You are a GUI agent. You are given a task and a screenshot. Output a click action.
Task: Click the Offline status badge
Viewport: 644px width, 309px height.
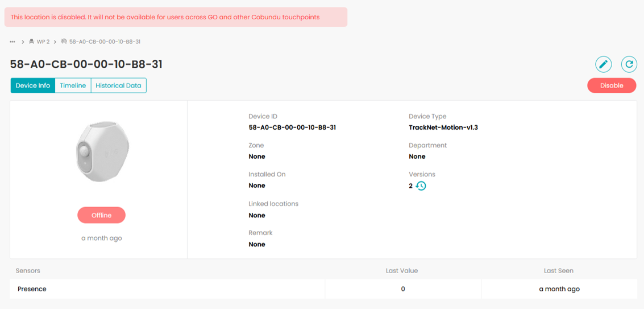tap(101, 215)
